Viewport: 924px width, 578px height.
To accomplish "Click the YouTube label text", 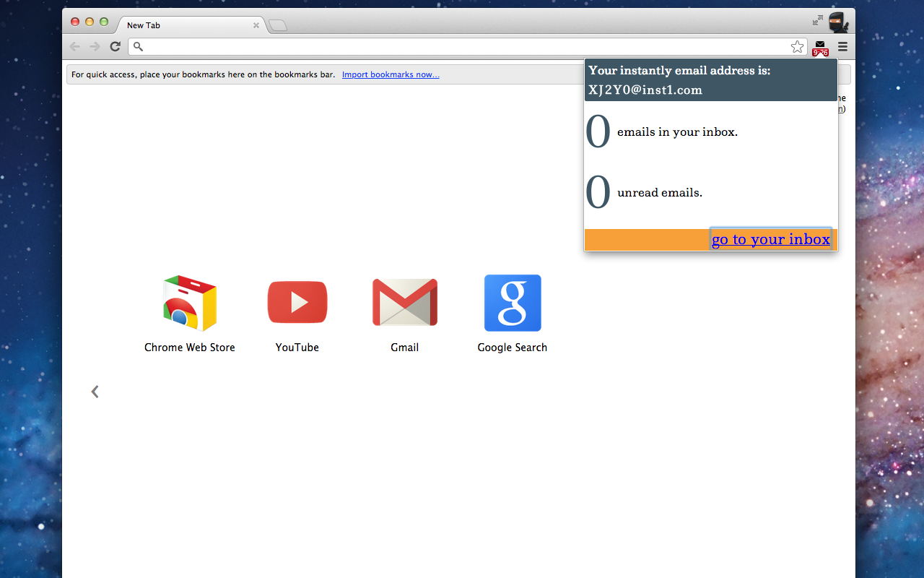I will click(x=297, y=348).
